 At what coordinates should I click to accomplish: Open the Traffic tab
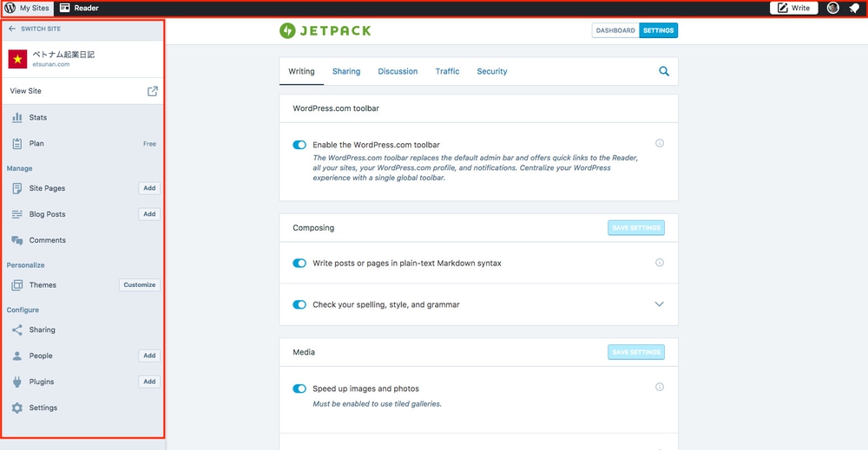click(447, 71)
